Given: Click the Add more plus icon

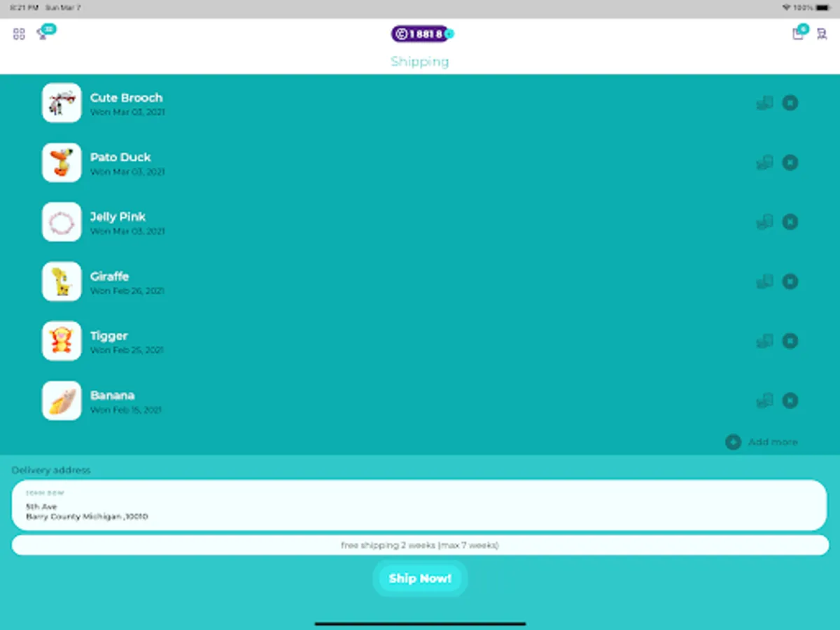Looking at the screenshot, I should tap(733, 442).
